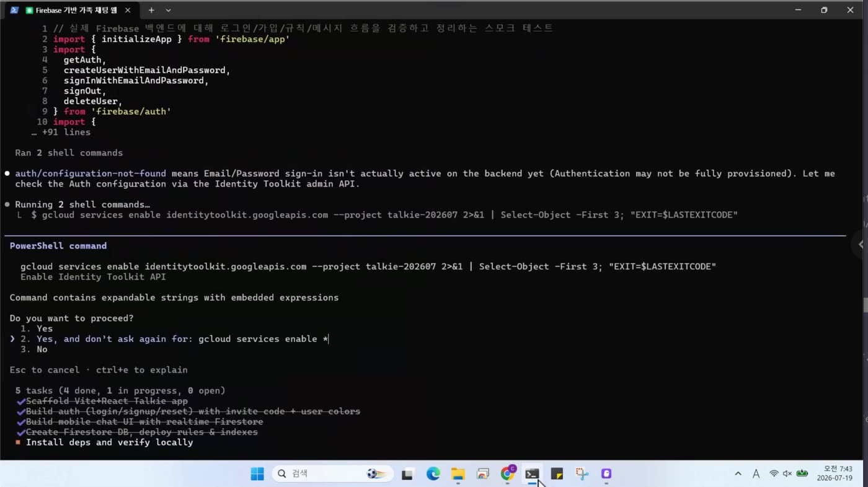868x487 pixels.
Task: Click 'Do you want to proceed?' prompt
Action: click(x=71, y=318)
